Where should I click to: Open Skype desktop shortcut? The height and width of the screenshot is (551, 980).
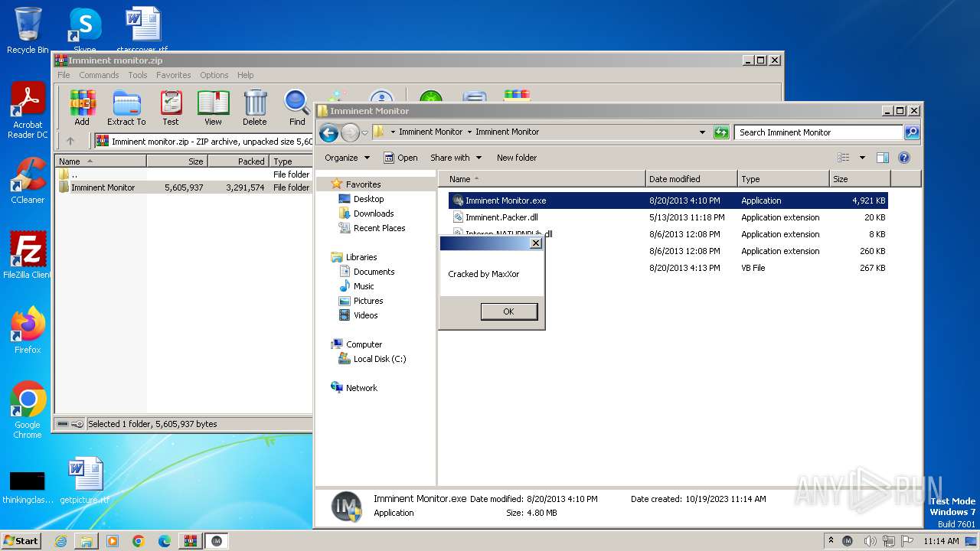pyautogui.click(x=85, y=31)
